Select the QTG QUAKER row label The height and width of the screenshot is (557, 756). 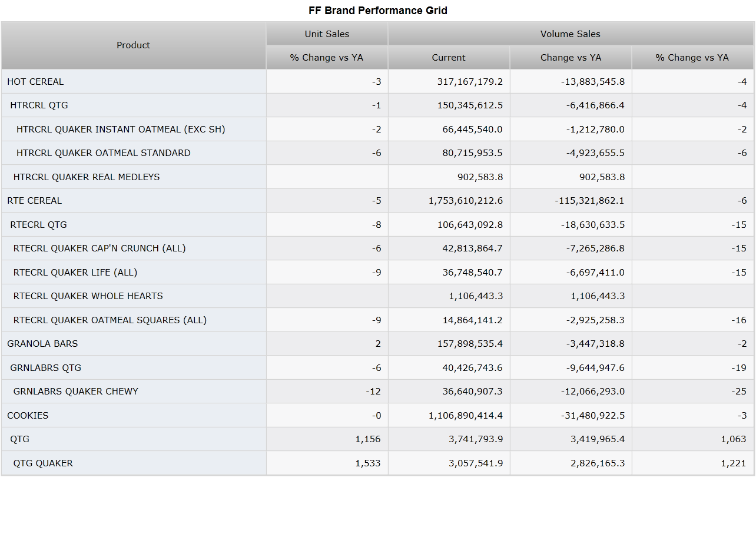coord(43,463)
